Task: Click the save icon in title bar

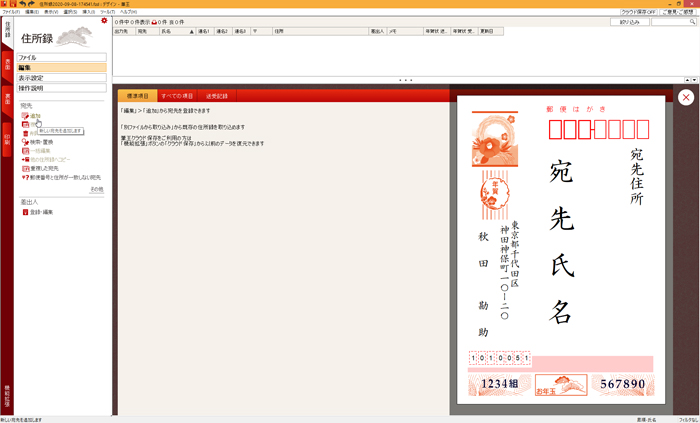Action: tap(12, 4)
